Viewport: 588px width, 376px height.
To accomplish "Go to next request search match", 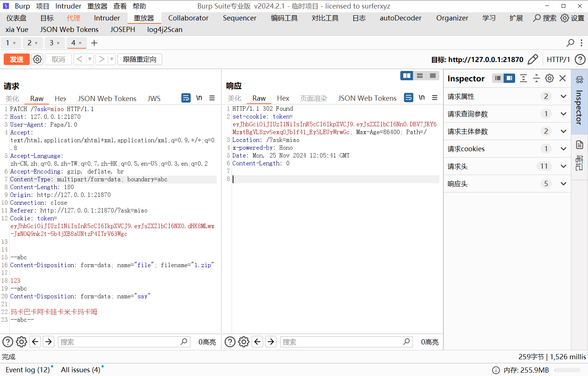I will [x=49, y=341].
